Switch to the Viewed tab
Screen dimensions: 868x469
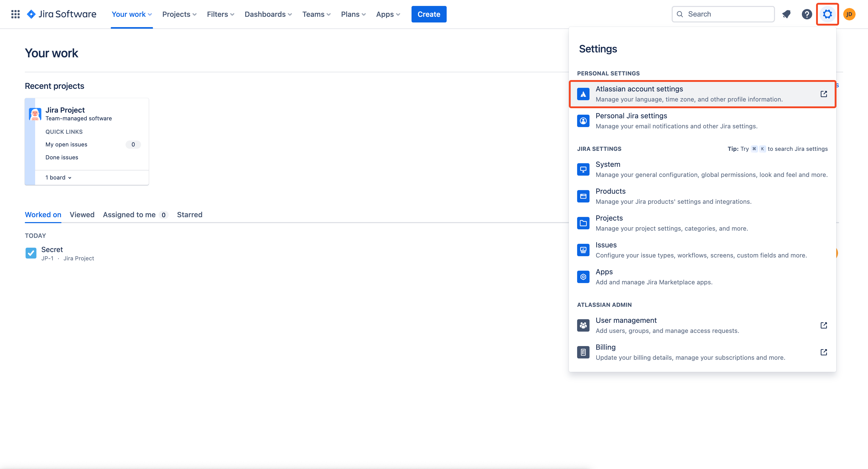[x=82, y=215]
